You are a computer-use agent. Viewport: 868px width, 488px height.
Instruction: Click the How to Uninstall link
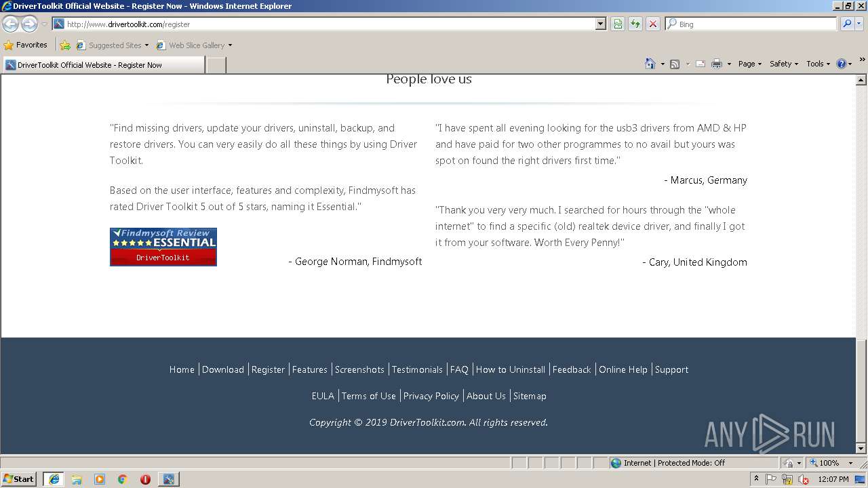pos(511,369)
